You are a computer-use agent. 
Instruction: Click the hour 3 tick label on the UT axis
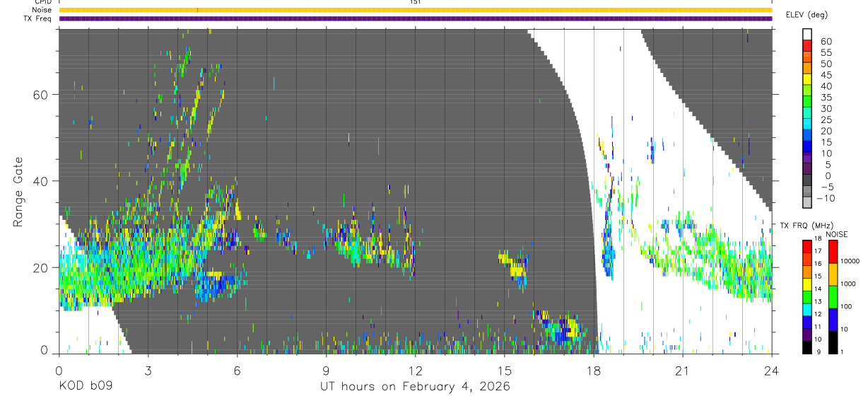tap(148, 370)
